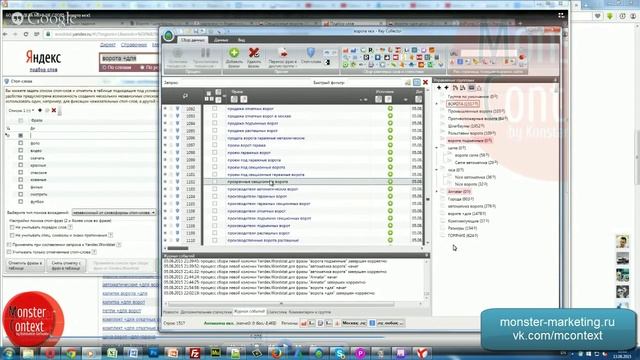Click the red chart icon in status bar
The width and height of the screenshot is (640, 360).
coord(304,323)
